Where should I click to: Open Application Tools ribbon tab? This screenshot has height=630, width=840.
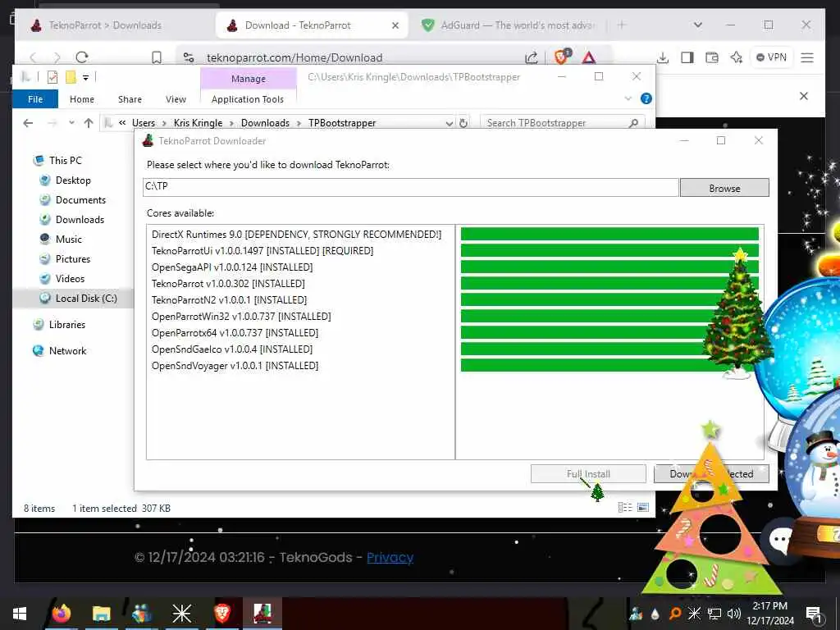tap(248, 99)
